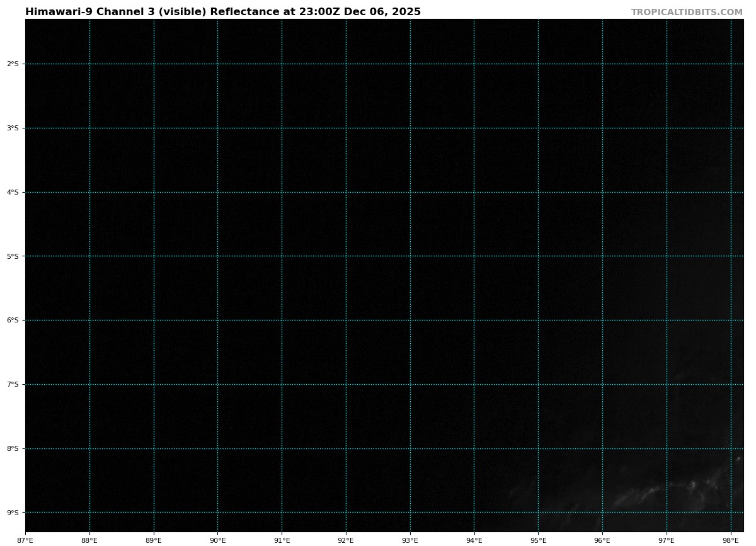Click the TROPICALTIDBITS.COM watermark
756x546 pixels.
pos(687,12)
